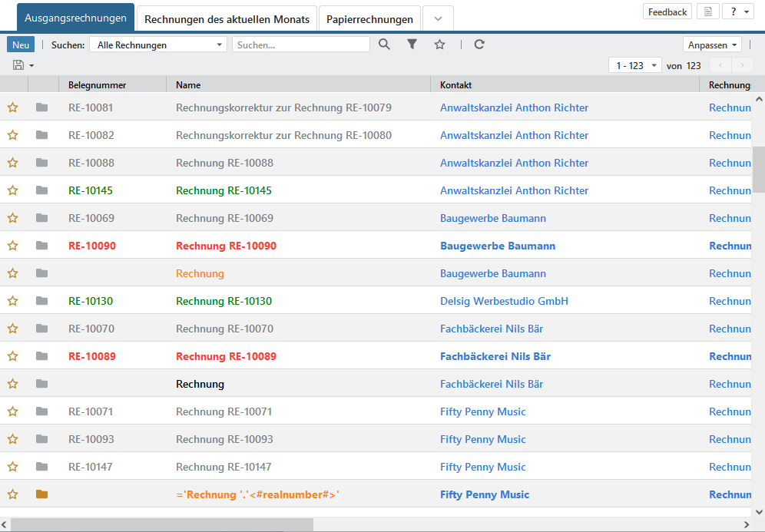Open the filter funnel icon
The width and height of the screenshot is (765, 532).
tap(412, 45)
